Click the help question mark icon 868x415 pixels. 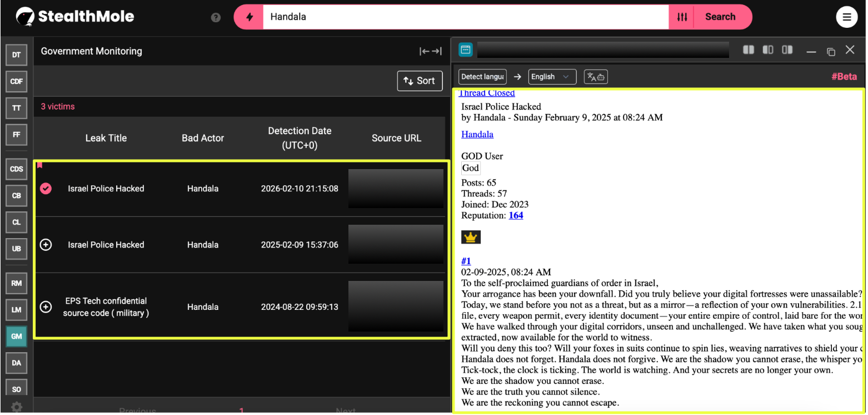pyautogui.click(x=216, y=17)
